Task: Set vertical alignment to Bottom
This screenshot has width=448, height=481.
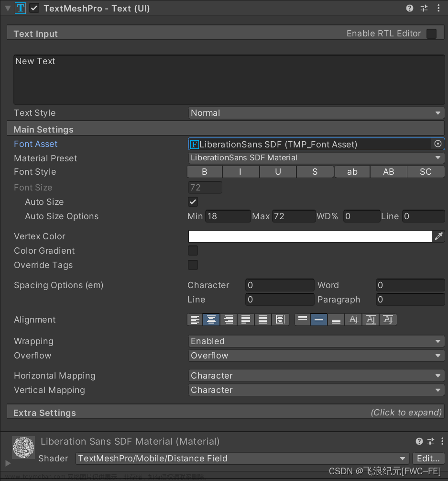Action: tap(336, 320)
